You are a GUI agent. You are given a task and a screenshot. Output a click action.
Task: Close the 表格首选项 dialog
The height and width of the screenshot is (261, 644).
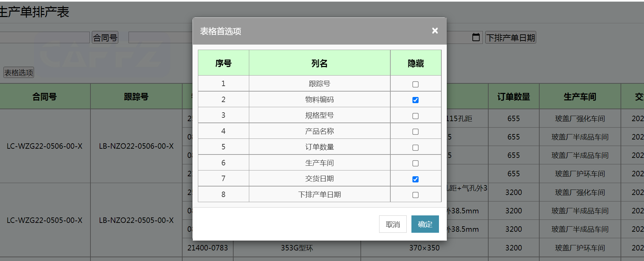[x=435, y=31]
